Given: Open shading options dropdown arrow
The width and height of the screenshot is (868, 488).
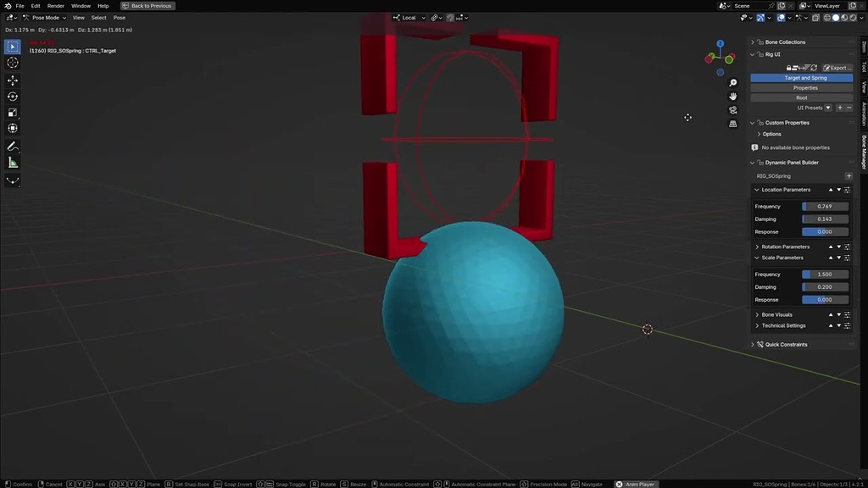Looking at the screenshot, I should click(x=861, y=18).
